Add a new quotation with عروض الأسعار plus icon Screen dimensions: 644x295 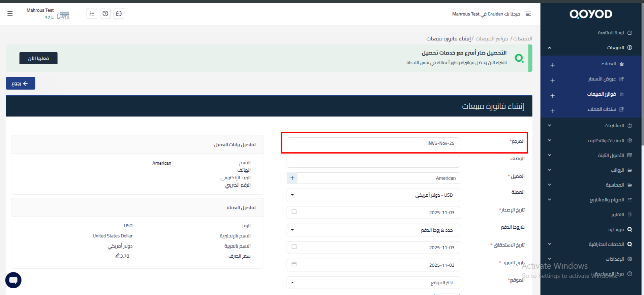[x=552, y=80]
